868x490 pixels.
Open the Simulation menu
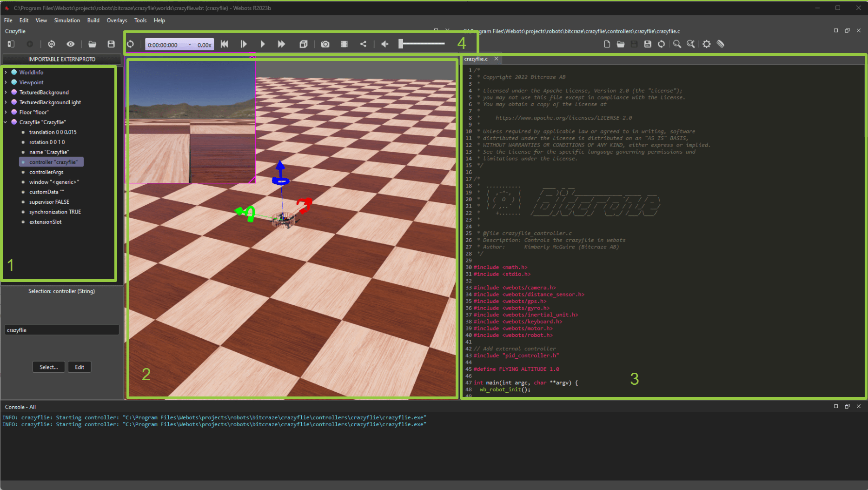click(x=67, y=20)
